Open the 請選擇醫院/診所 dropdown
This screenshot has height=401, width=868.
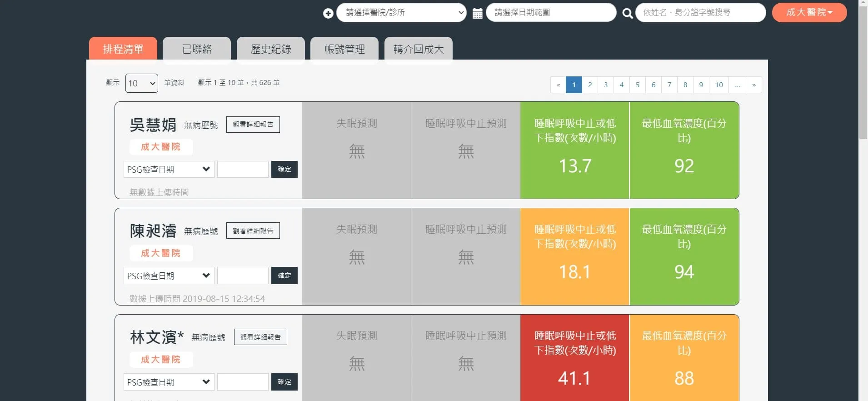coord(401,13)
